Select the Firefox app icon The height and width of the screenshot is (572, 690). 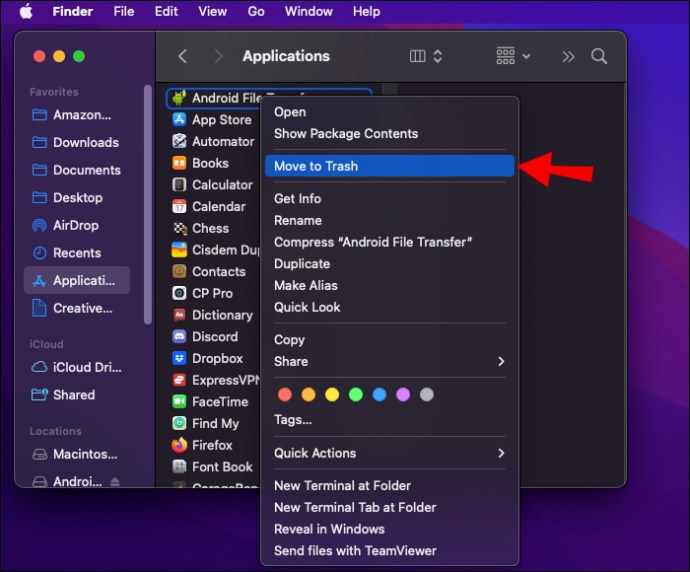[179, 445]
